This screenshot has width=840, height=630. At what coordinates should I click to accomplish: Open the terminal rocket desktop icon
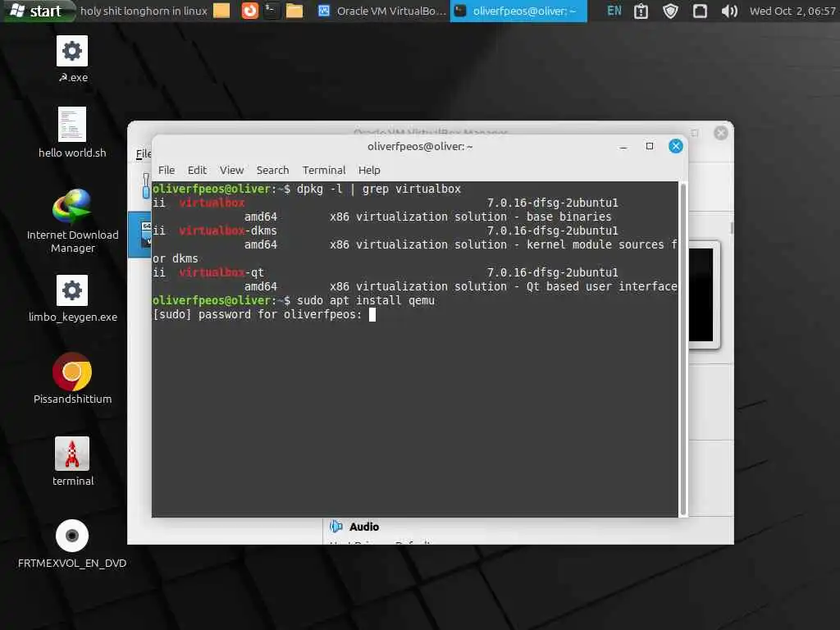[x=72, y=461]
